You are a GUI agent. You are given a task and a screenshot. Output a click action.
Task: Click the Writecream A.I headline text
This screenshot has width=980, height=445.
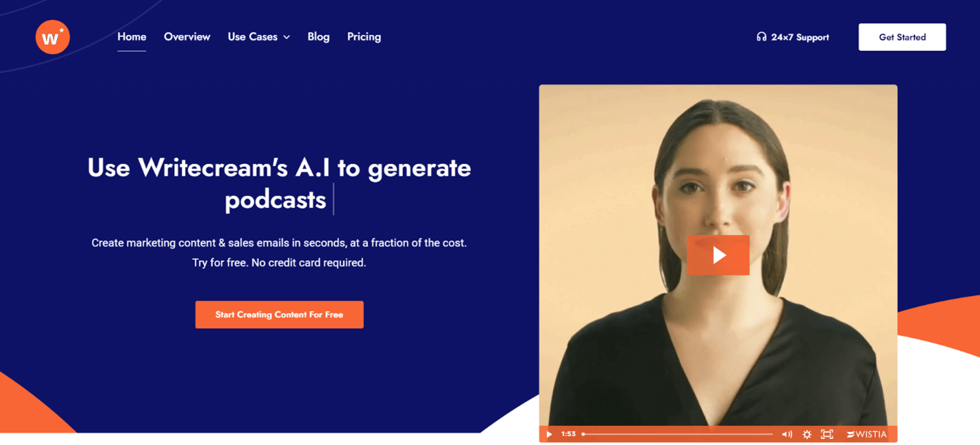point(279,184)
